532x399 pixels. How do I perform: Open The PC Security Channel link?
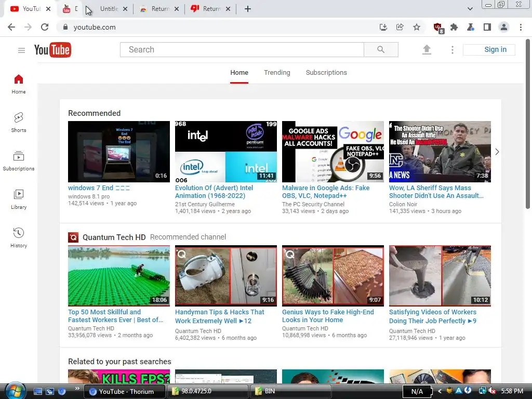click(313, 204)
